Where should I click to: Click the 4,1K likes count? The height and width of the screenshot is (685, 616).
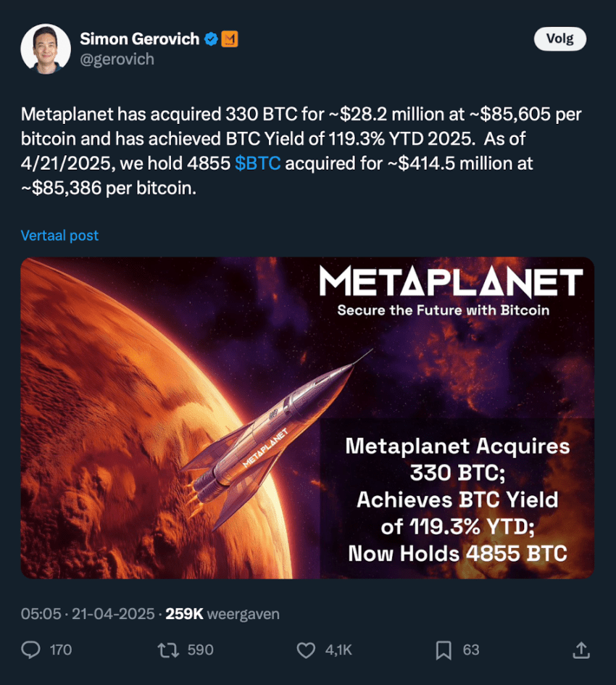coord(338,649)
